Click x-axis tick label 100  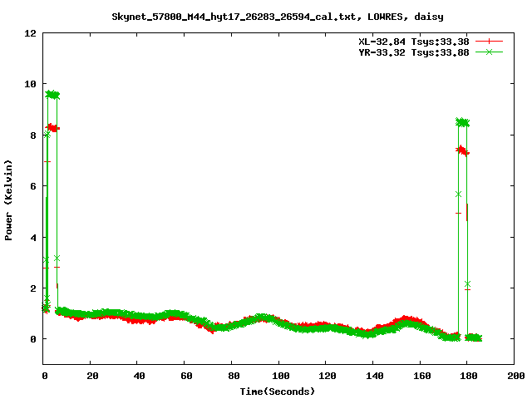[281, 376]
